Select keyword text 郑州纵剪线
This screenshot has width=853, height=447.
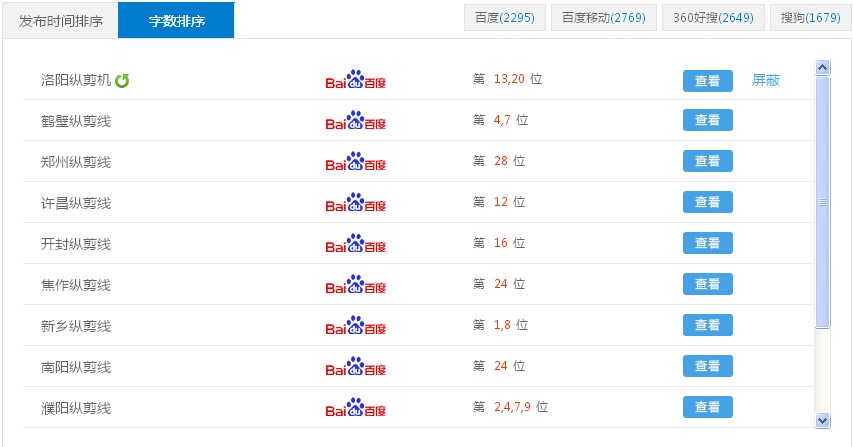(76, 162)
